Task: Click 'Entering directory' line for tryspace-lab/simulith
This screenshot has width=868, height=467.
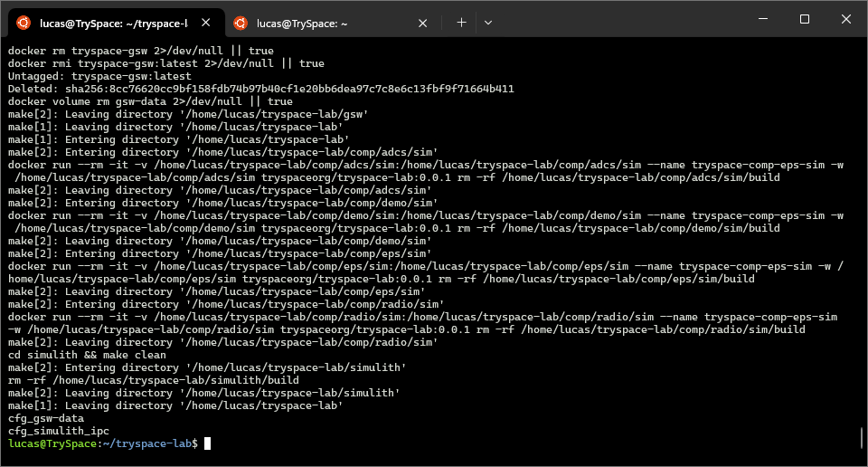Action: (207, 367)
